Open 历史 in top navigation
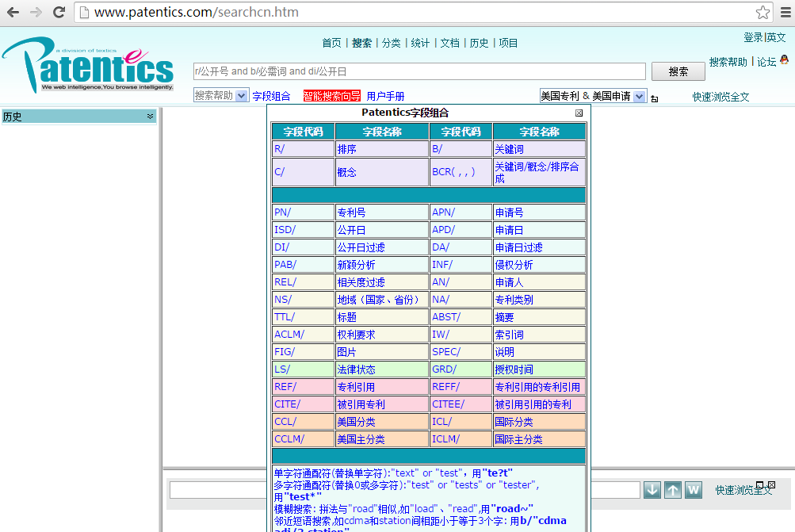This screenshot has width=795, height=532. click(479, 43)
